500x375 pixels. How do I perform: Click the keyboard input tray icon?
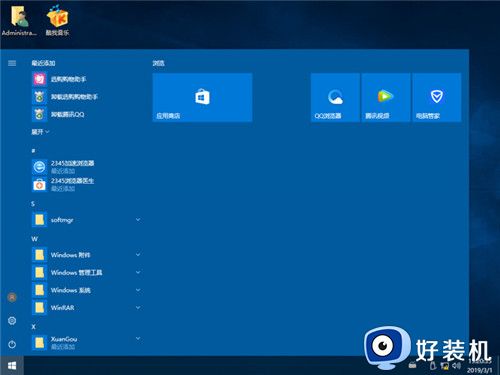[x=413, y=366]
